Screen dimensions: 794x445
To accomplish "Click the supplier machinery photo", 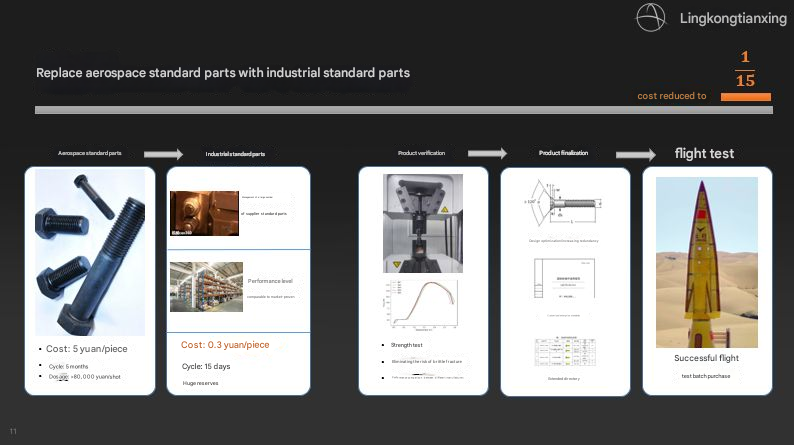I will click(x=204, y=214).
